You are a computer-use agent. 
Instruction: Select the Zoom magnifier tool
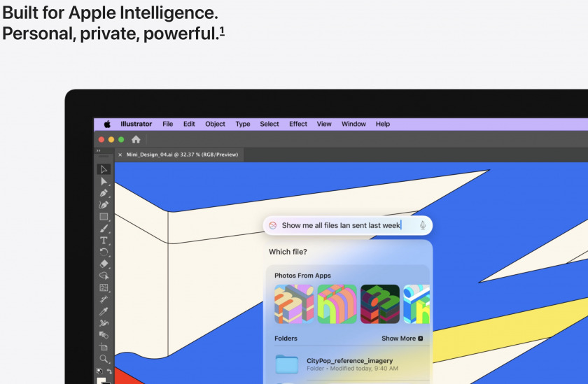[x=104, y=359]
